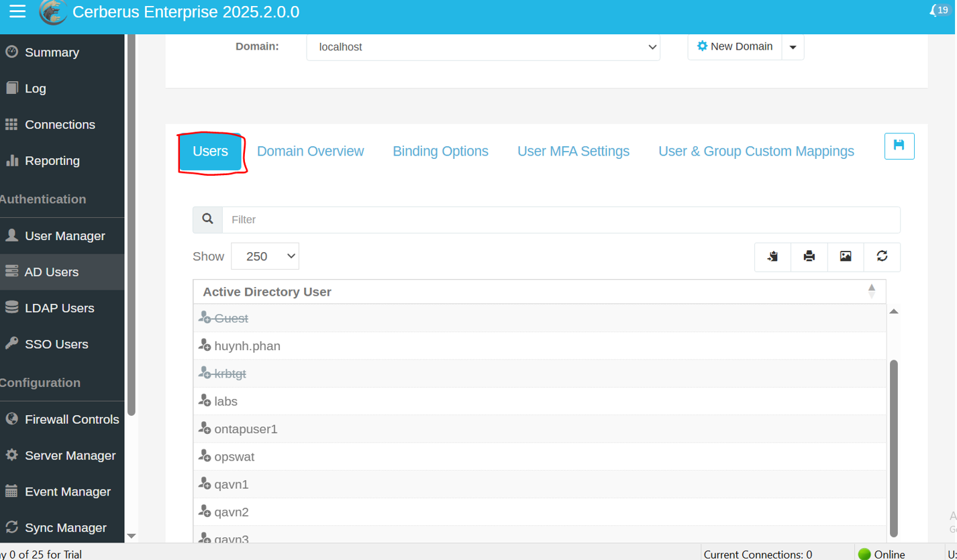Select the Users tab
This screenshot has height=560, width=957.
210,152
